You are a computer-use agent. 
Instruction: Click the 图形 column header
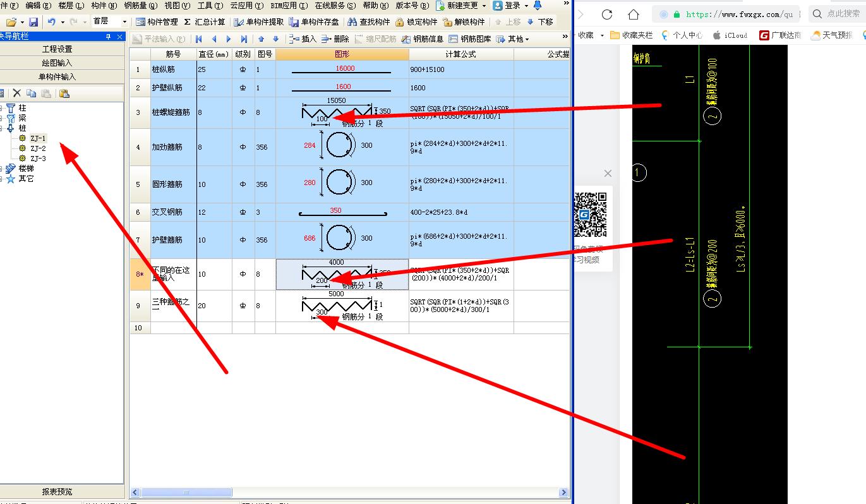(x=342, y=54)
